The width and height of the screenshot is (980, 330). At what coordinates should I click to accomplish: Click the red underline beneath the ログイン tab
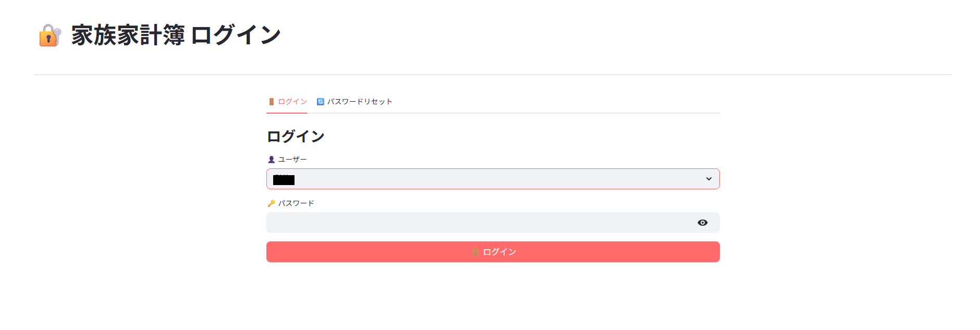287,113
